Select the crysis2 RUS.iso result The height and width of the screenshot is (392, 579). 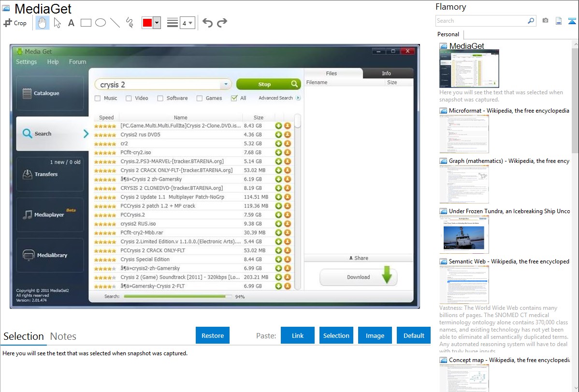click(194, 223)
